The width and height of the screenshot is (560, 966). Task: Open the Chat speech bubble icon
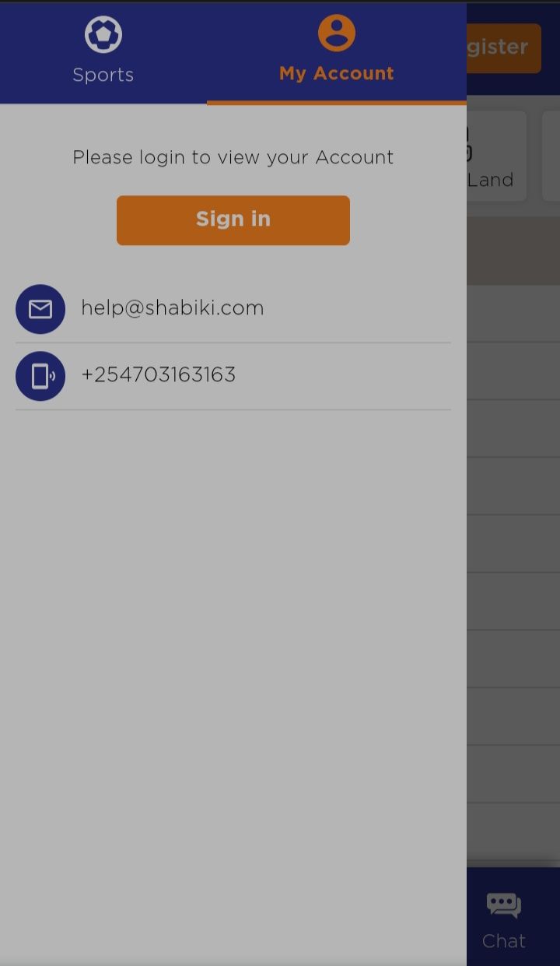(504, 906)
